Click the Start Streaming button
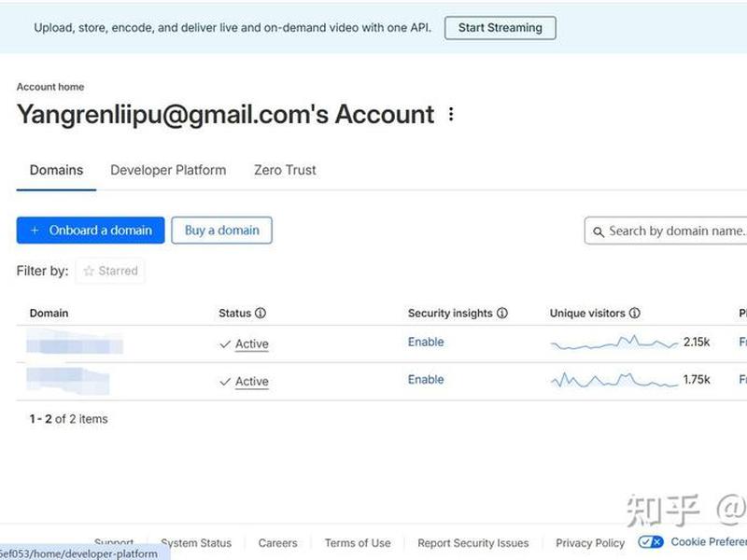The image size is (747, 560). 500,28
